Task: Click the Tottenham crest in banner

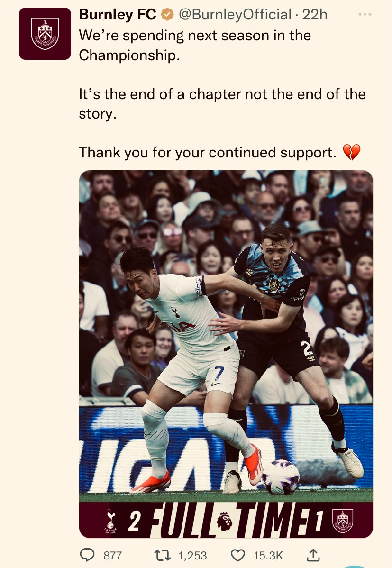Action: [x=110, y=521]
